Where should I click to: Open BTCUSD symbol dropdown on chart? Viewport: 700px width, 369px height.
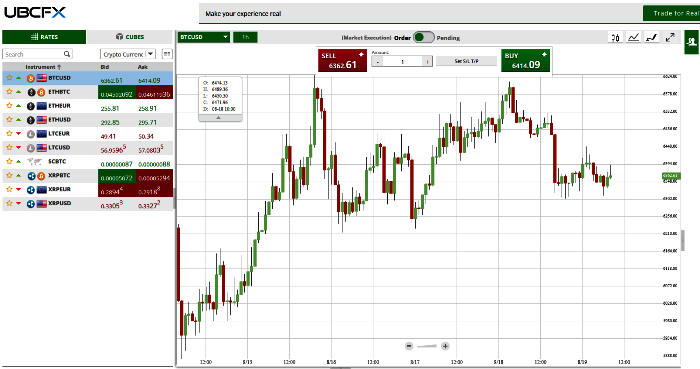204,37
